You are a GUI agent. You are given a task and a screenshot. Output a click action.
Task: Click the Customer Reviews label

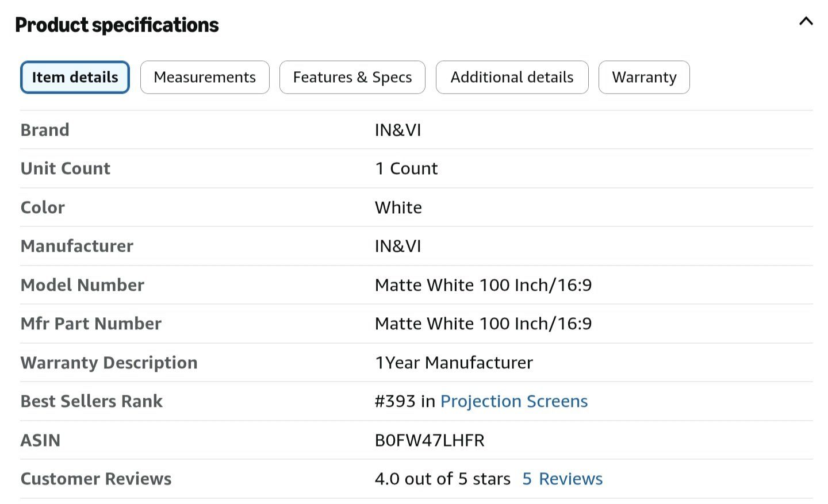(x=96, y=479)
